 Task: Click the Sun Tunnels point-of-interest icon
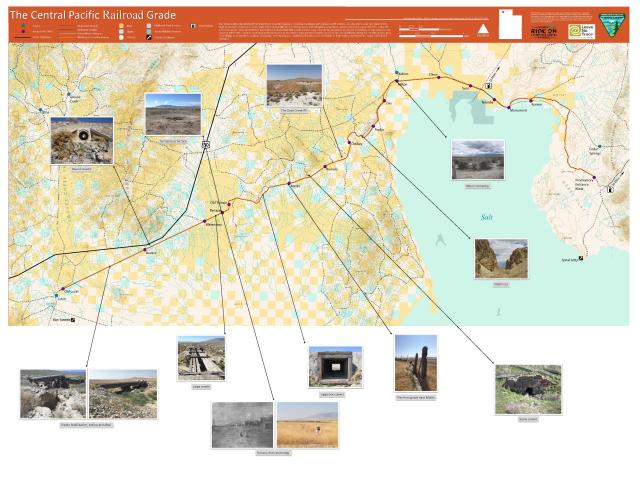pos(73,320)
